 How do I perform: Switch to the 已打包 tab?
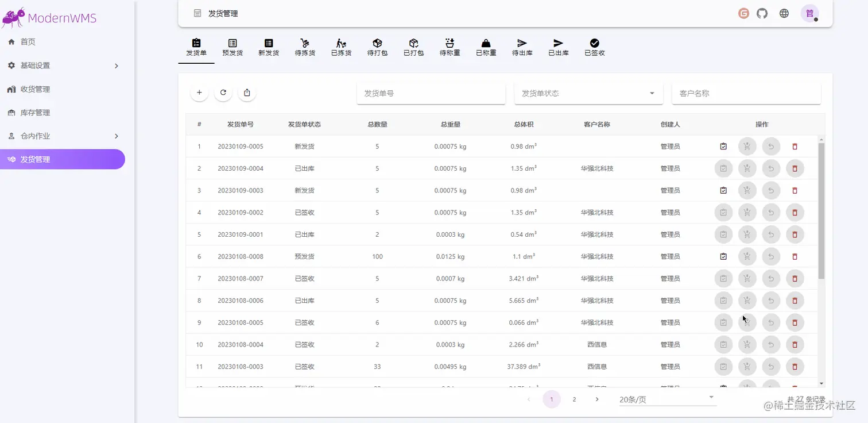tap(413, 48)
